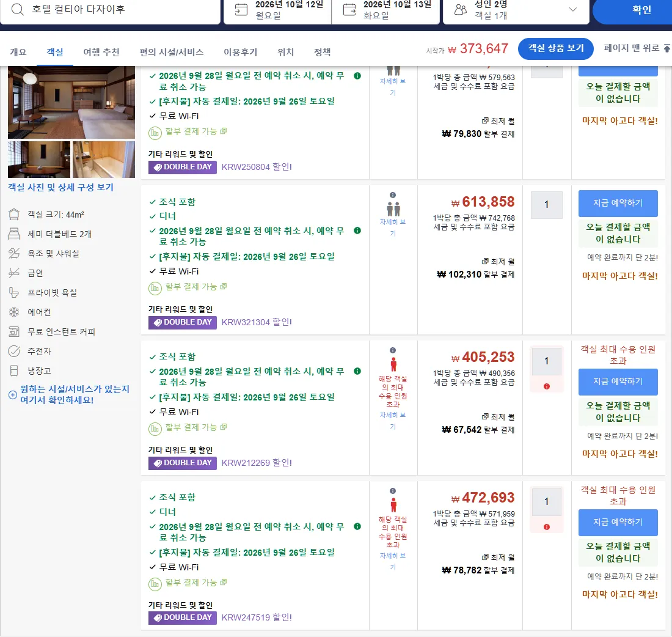Click DOUBLE DAY badge with KRW247519 discount

point(183,617)
